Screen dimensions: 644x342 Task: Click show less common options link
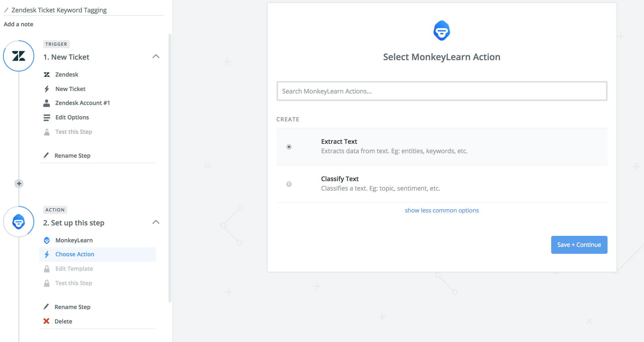[x=442, y=210]
